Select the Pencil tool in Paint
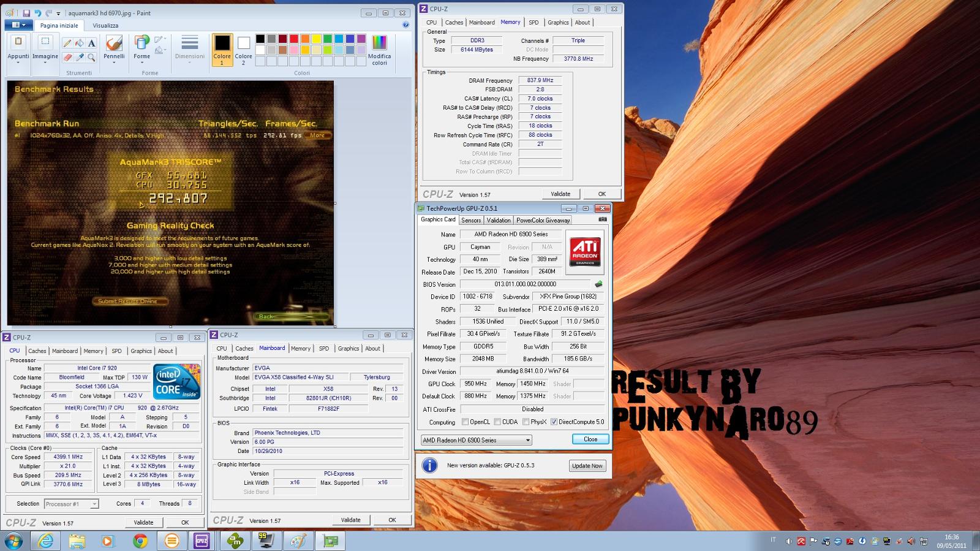The image size is (980, 551). coord(67,43)
